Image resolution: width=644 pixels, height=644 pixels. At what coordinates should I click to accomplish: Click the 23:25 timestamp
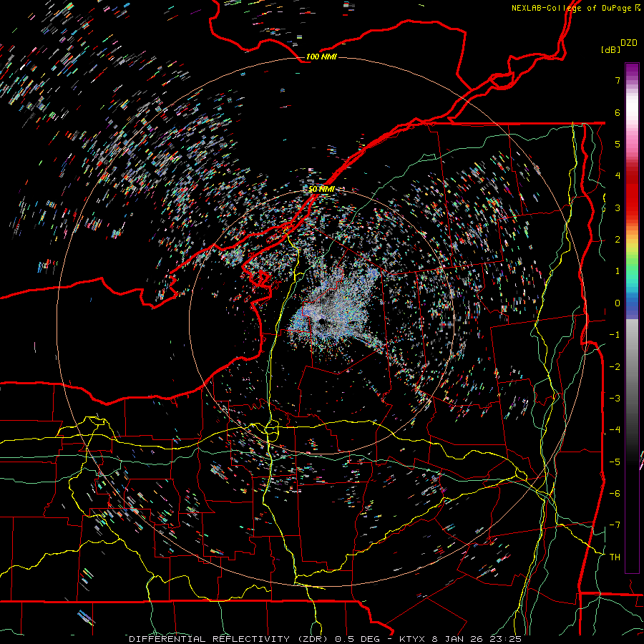507,639
